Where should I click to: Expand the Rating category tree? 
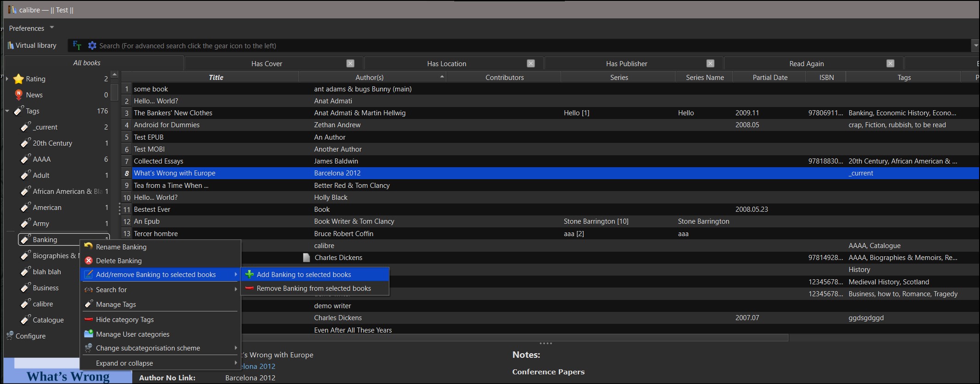click(7, 79)
